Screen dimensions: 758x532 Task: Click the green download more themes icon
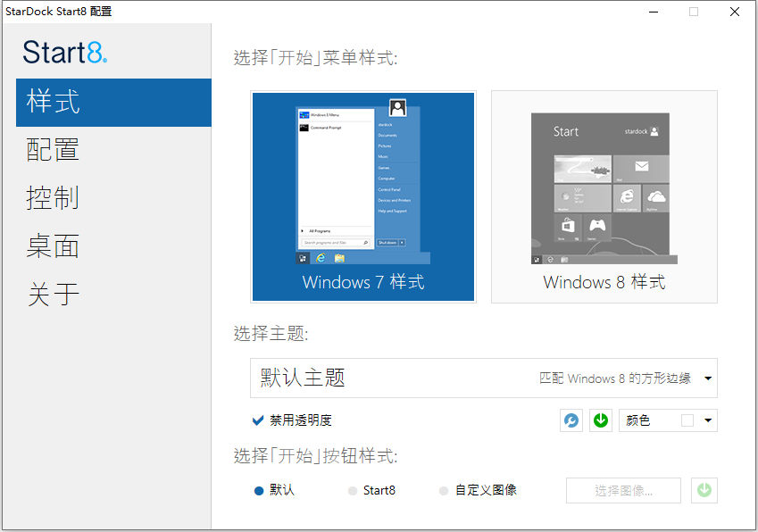click(x=601, y=420)
